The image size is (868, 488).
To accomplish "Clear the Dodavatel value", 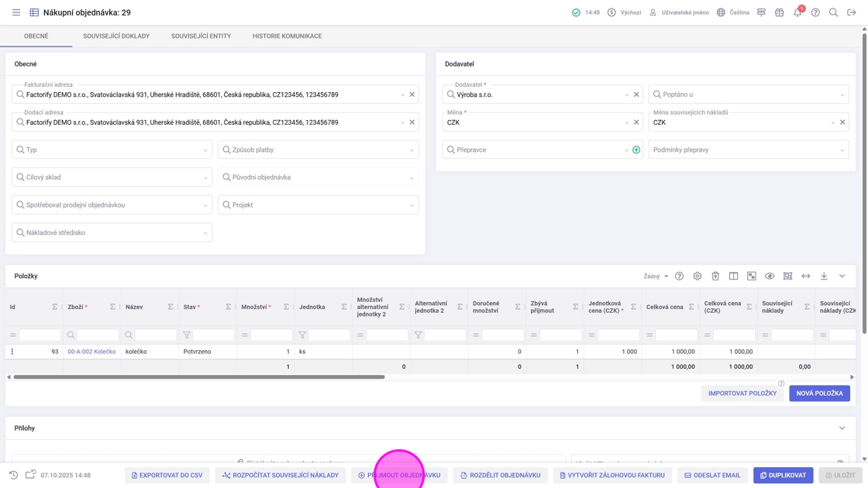I will [636, 95].
